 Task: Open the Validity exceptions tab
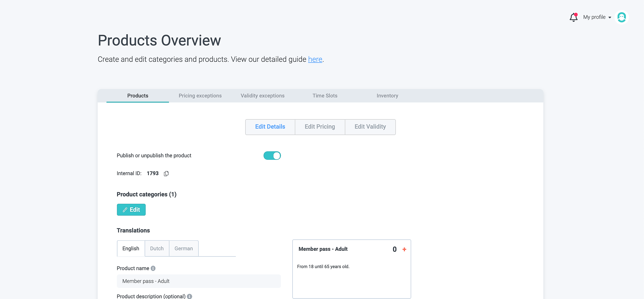click(x=262, y=96)
